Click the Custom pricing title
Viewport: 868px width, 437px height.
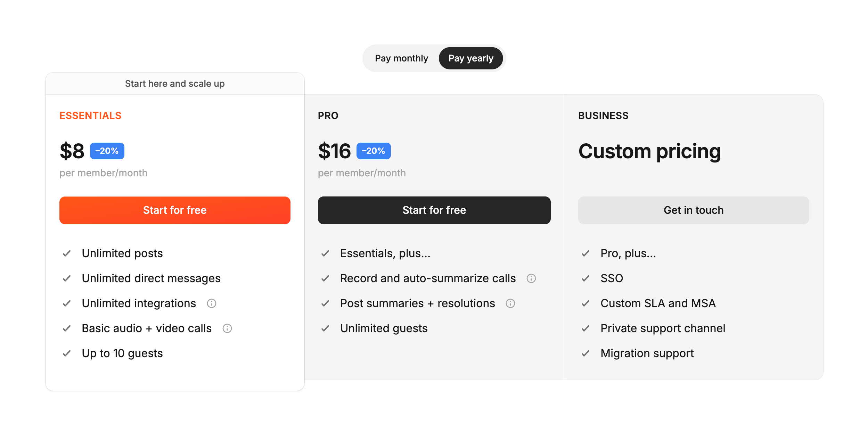649,151
